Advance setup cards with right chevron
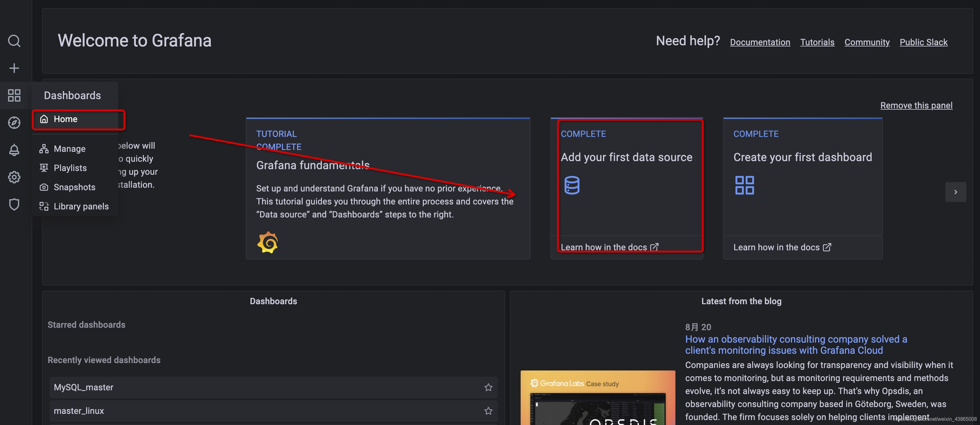980x425 pixels. [x=955, y=192]
